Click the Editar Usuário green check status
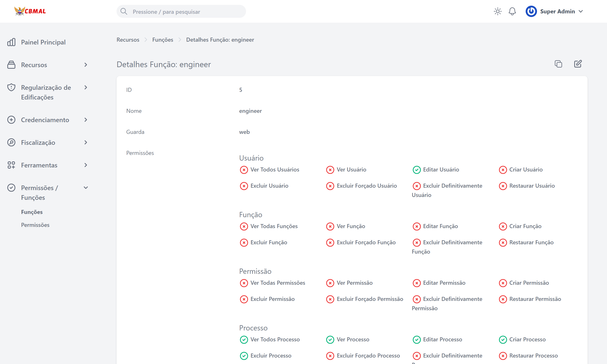Viewport: 607px width, 364px height. (416, 170)
